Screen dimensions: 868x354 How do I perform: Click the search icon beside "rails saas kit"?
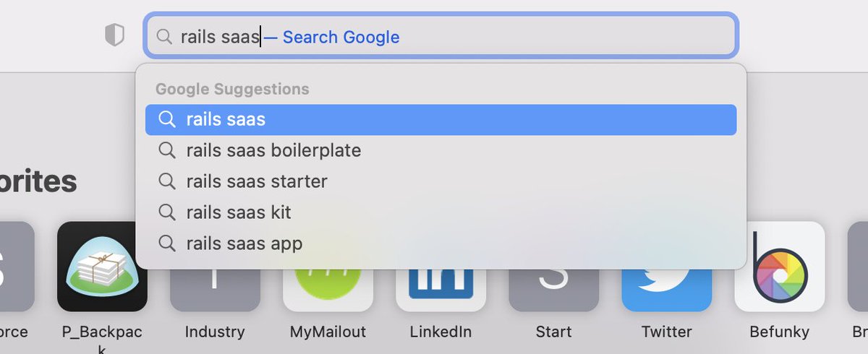click(167, 212)
